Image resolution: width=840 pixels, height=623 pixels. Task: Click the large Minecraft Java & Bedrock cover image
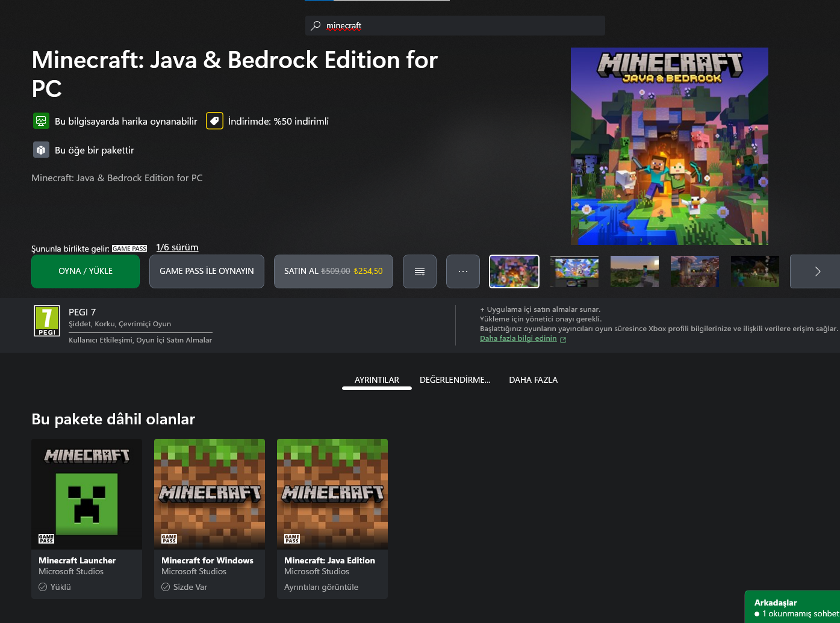point(670,146)
